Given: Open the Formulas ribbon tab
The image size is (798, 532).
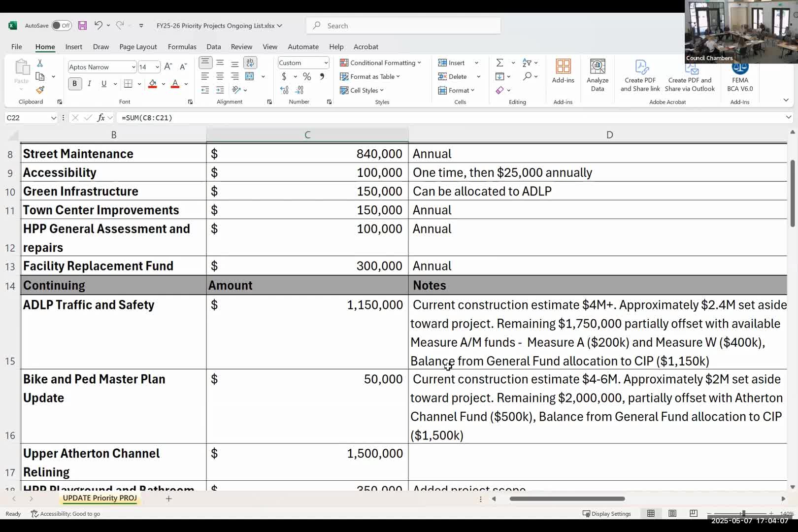Looking at the screenshot, I should click(182, 47).
